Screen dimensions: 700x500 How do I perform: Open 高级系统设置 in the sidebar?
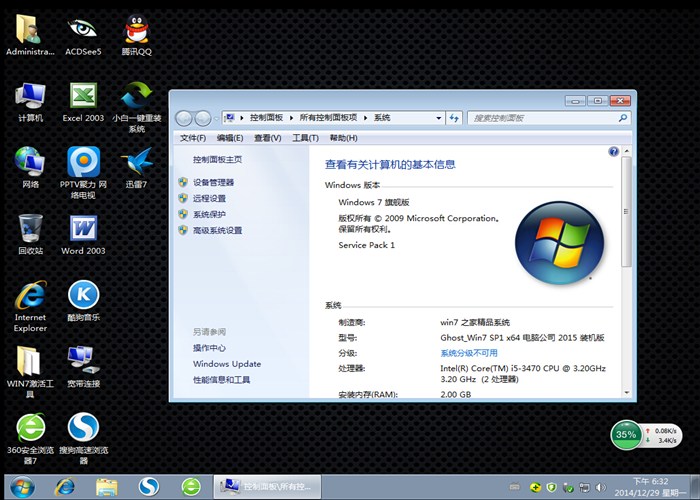tap(217, 230)
